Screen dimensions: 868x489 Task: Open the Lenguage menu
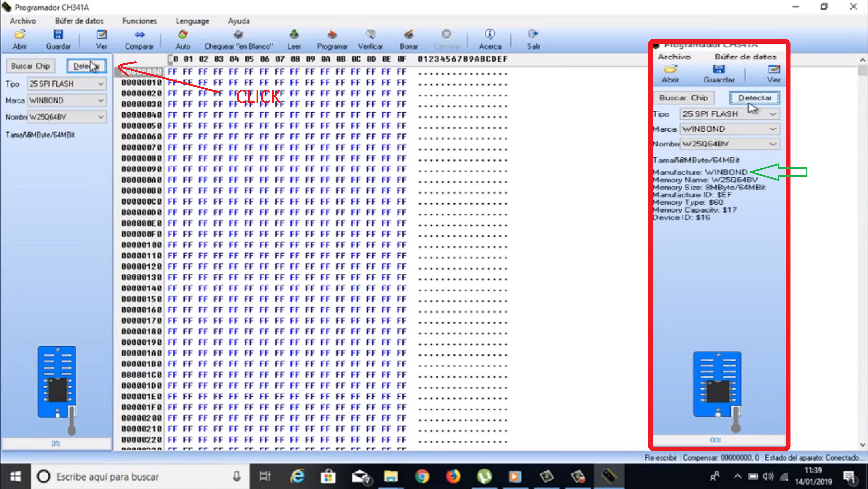click(x=192, y=21)
